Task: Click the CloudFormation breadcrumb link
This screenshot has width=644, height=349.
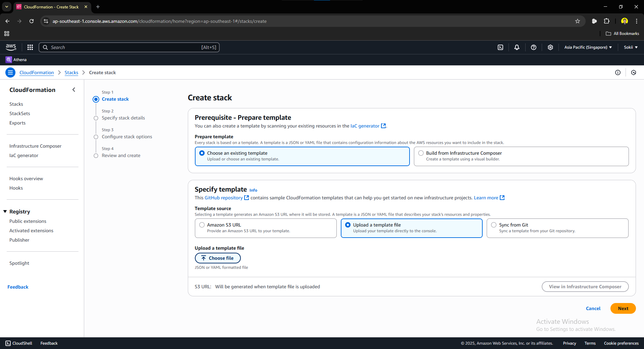Action: point(37,72)
